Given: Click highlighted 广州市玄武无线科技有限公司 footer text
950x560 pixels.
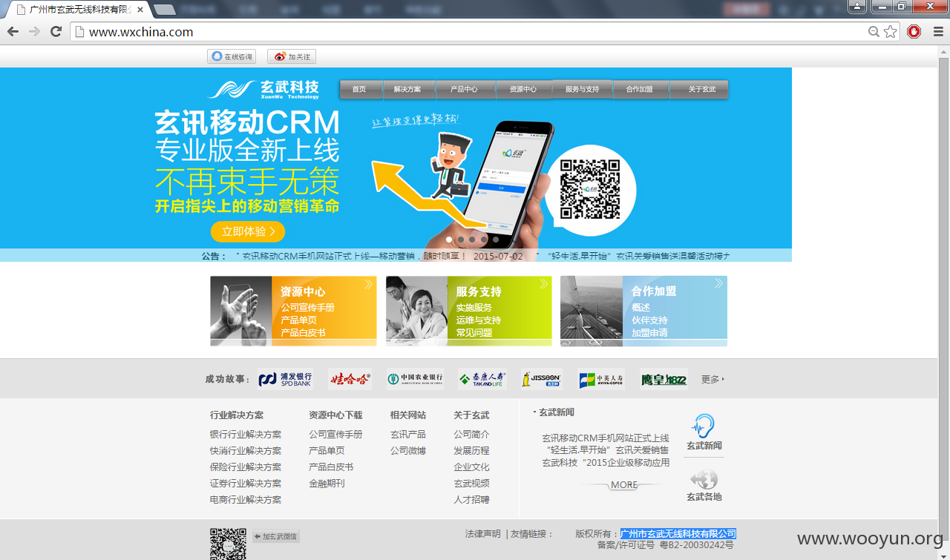Looking at the screenshot, I should point(678,534).
